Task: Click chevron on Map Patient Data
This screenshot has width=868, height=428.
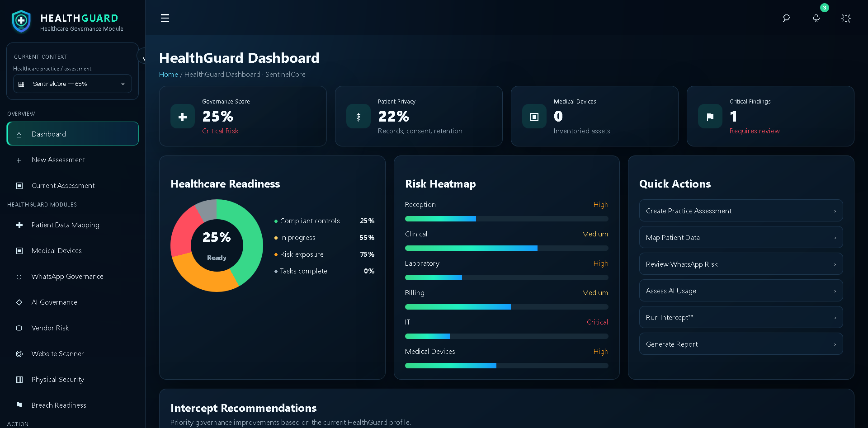Action: coord(835,238)
